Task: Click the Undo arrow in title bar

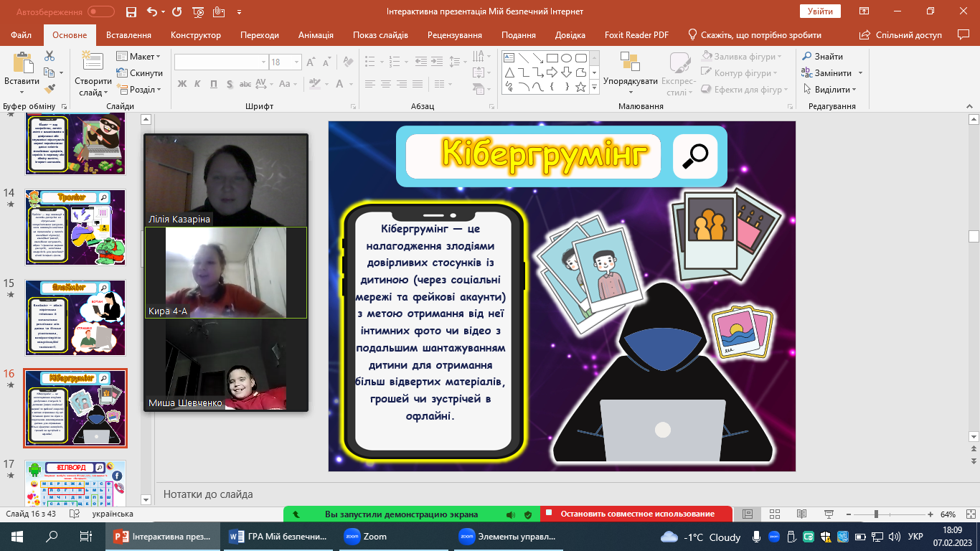Action: coord(151,11)
